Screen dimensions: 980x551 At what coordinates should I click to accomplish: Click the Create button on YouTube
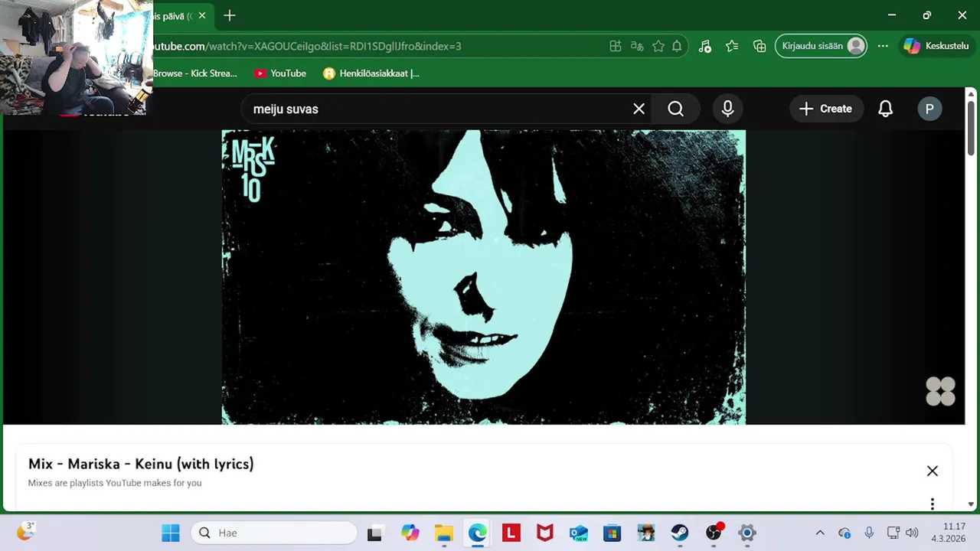click(825, 109)
